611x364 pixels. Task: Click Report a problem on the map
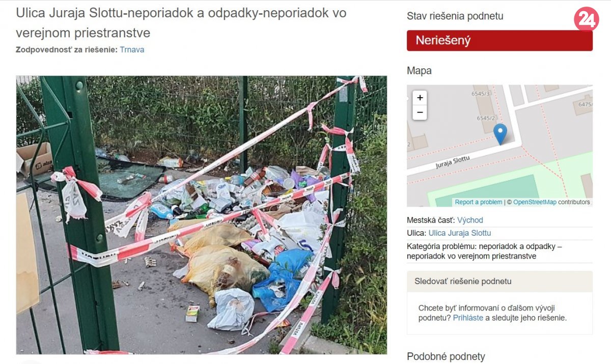(x=478, y=202)
